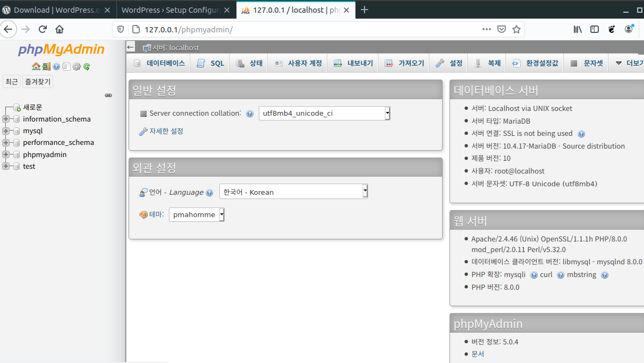Screen dimensions: 644x363
Task: Click the chain link icon in navigation panel
Action: coord(108,96)
